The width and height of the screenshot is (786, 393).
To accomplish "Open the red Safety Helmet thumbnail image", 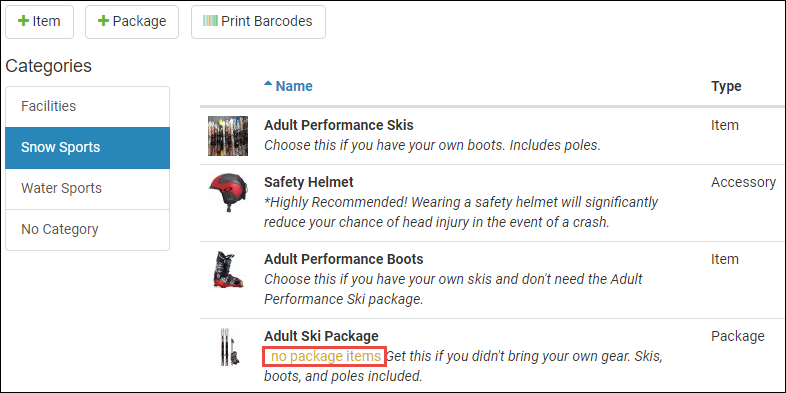I will click(x=228, y=193).
